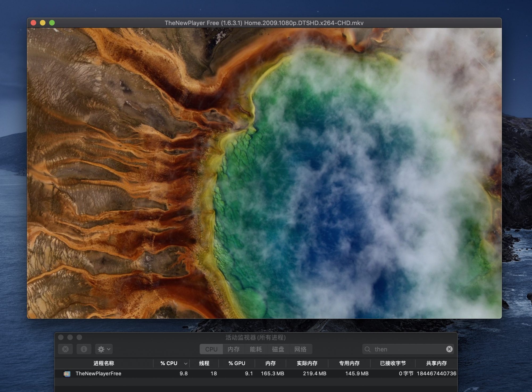
Task: Switch to the CPU tab
Action: 211,349
